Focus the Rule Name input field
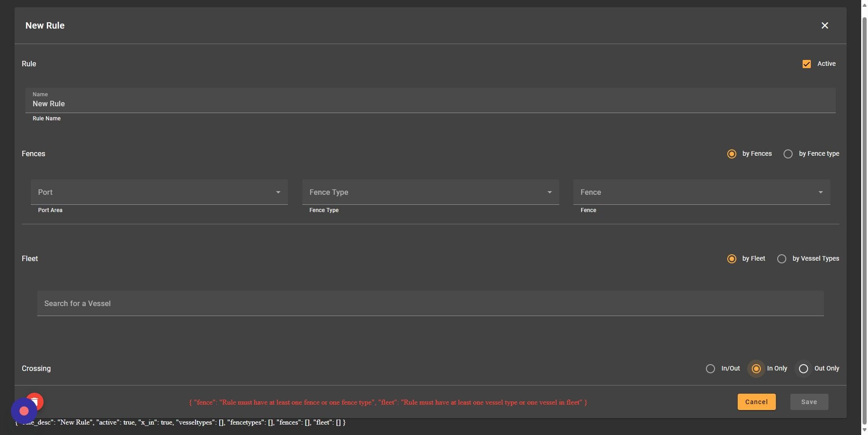The width and height of the screenshot is (868, 435). 430,100
